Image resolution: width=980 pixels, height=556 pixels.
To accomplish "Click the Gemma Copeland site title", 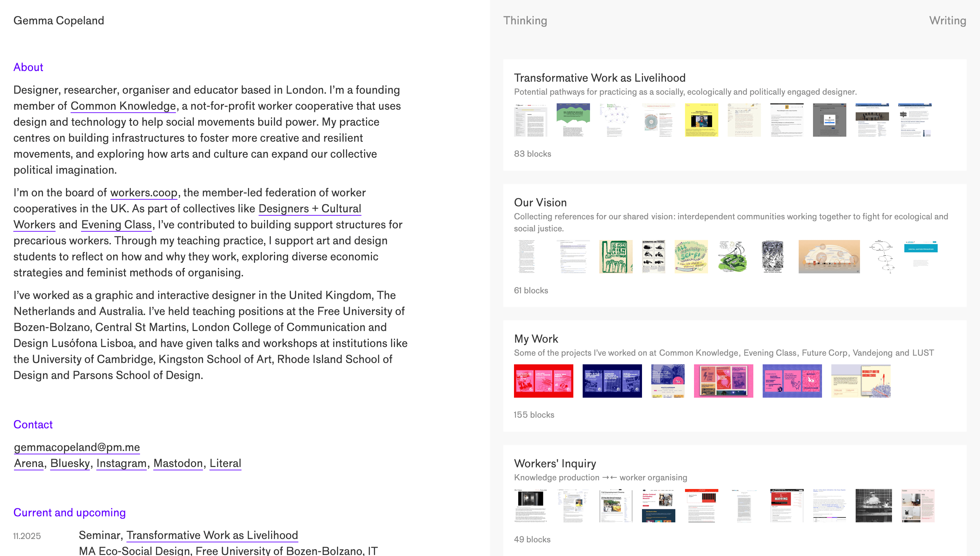I will 59,20.
